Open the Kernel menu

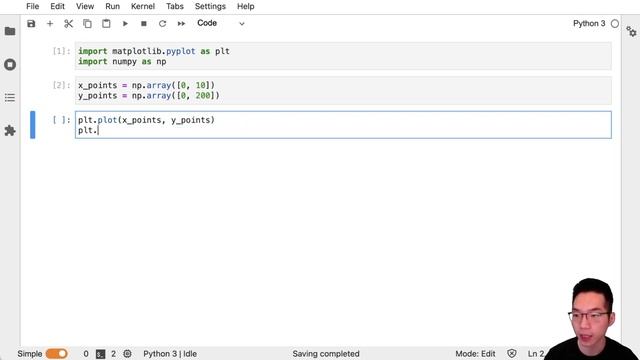click(143, 7)
